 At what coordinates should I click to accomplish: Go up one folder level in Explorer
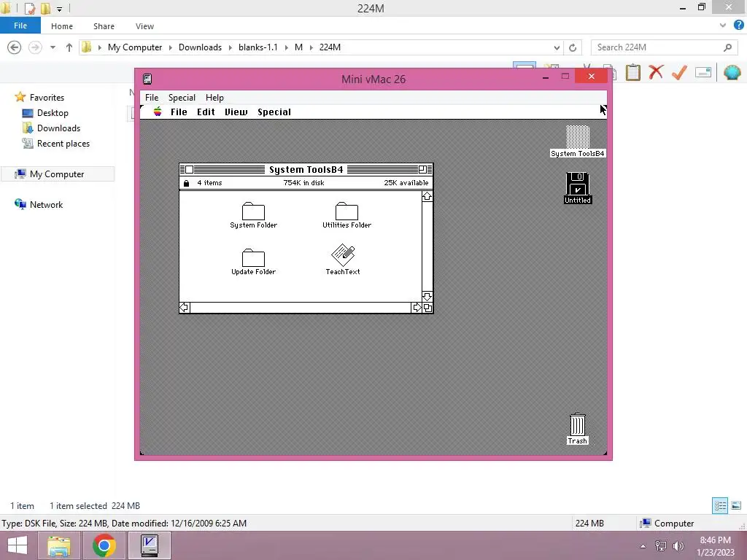(69, 47)
